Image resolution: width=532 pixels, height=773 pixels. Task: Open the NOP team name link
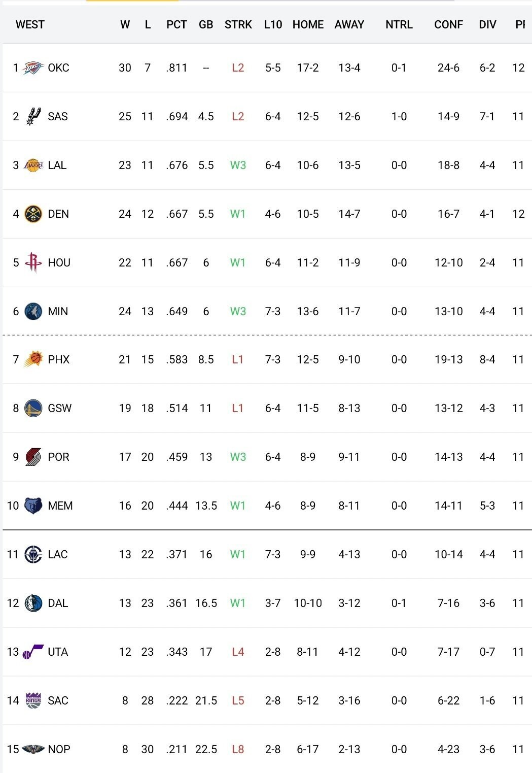point(59,749)
